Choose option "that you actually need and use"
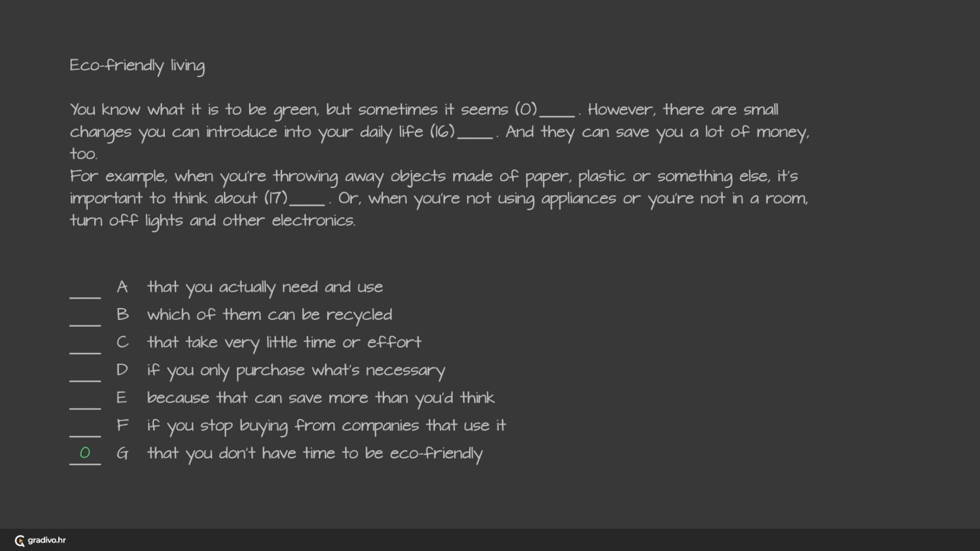The height and width of the screenshot is (551, 980). pyautogui.click(x=265, y=287)
